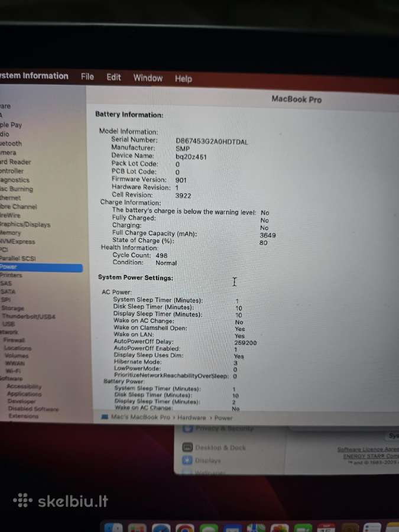Select Volumes under Network
399x532 pixels.
pyautogui.click(x=17, y=356)
